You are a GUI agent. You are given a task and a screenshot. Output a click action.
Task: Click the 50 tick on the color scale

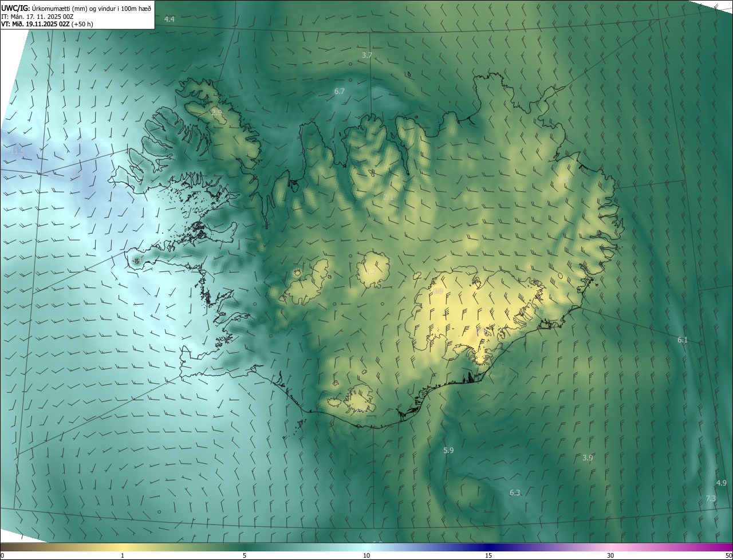coord(728,555)
